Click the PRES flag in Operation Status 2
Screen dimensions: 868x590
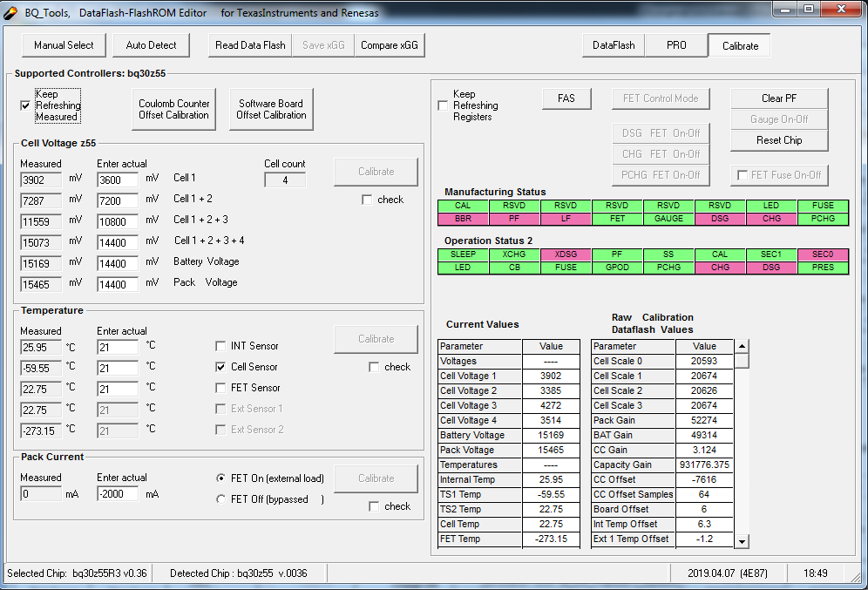click(823, 268)
